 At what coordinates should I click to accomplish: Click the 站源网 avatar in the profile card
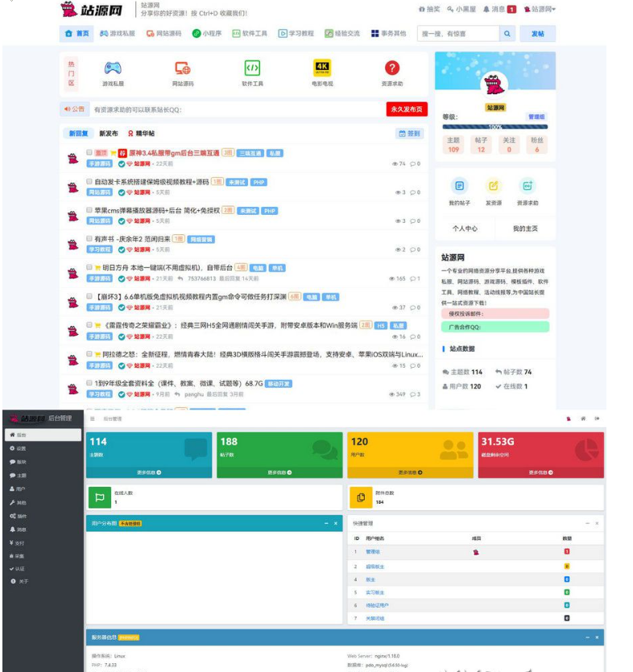click(494, 84)
